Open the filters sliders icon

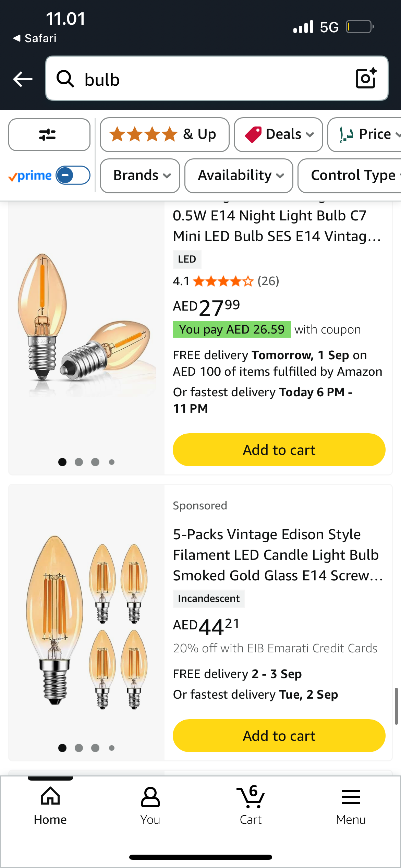[x=49, y=135]
